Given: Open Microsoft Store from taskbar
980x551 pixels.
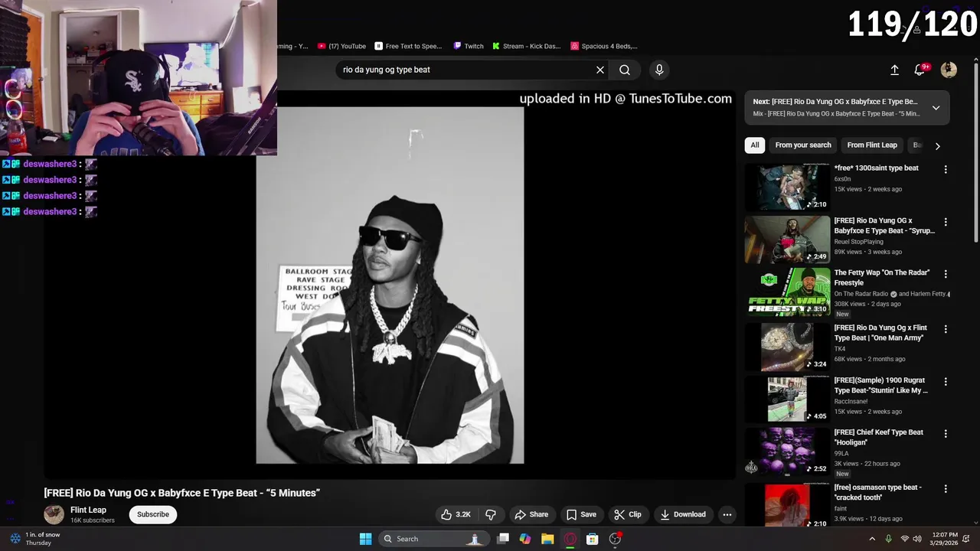Looking at the screenshot, I should tap(592, 539).
